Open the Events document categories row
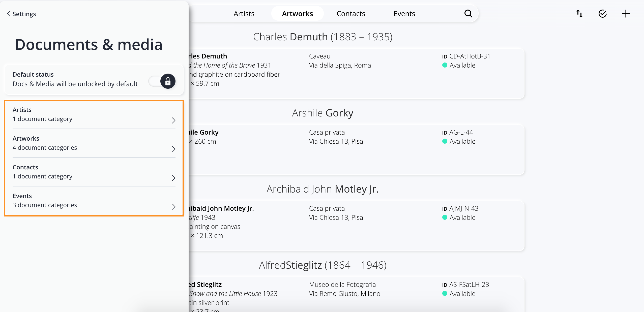Viewport: 644px width, 312px height. click(x=94, y=201)
